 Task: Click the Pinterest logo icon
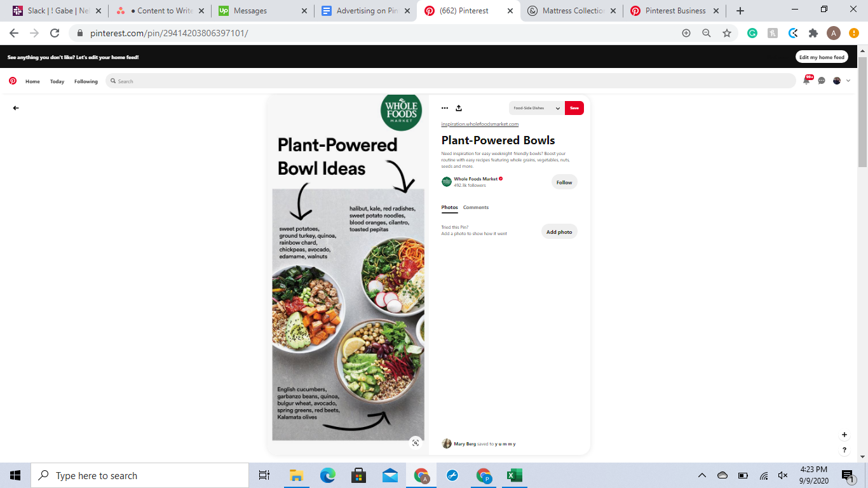click(13, 81)
